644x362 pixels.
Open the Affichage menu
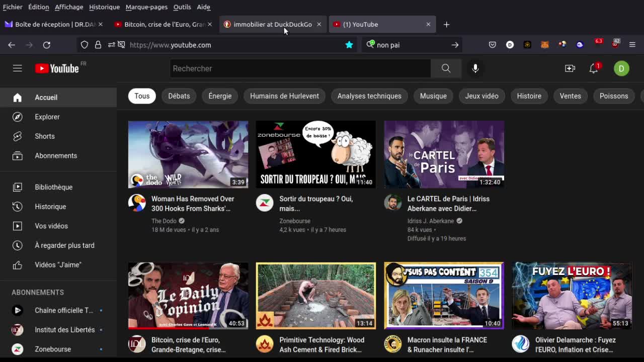(69, 7)
